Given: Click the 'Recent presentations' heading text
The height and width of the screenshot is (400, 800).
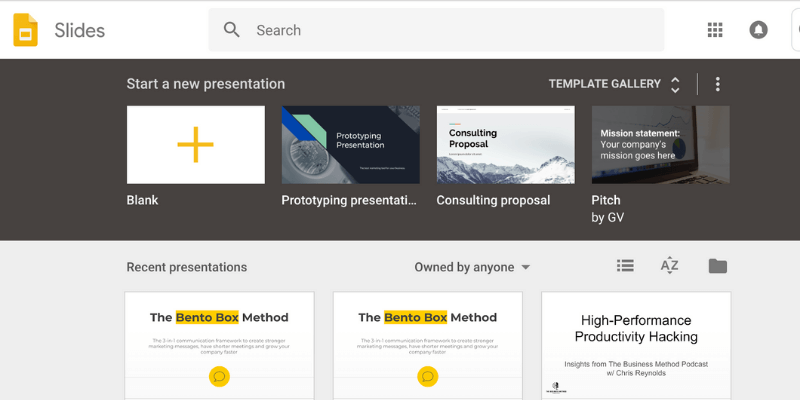Looking at the screenshot, I should click(187, 267).
